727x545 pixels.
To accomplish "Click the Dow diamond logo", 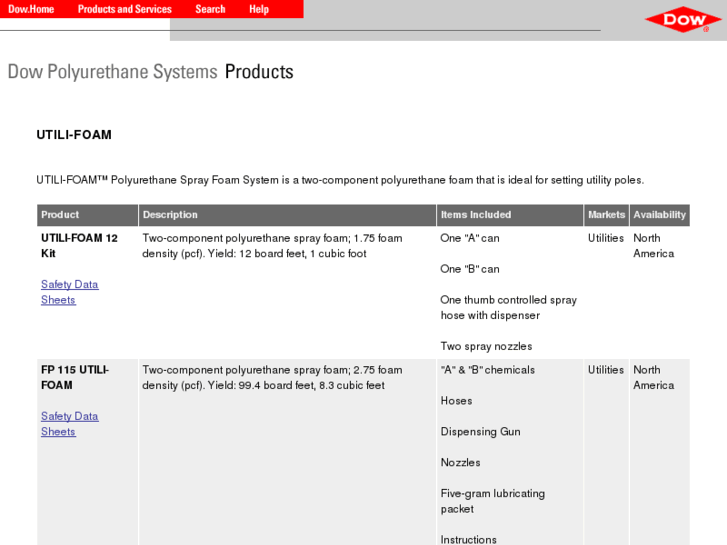I will [x=683, y=19].
